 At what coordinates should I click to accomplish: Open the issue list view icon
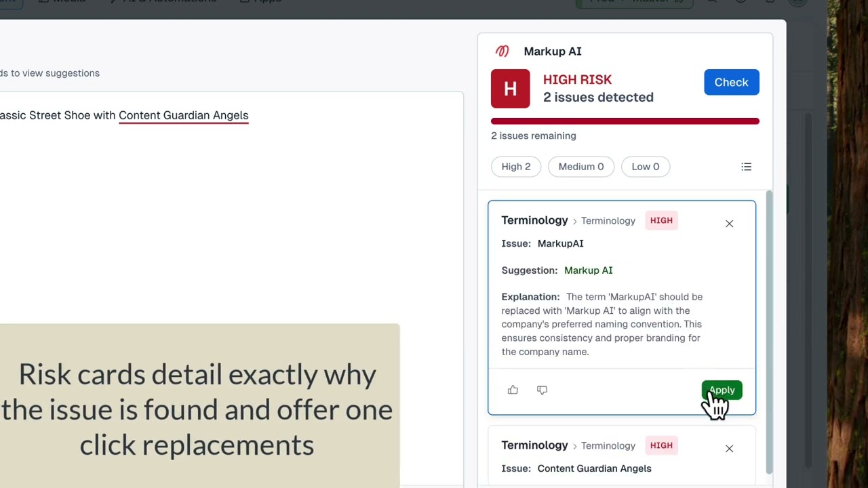746,167
